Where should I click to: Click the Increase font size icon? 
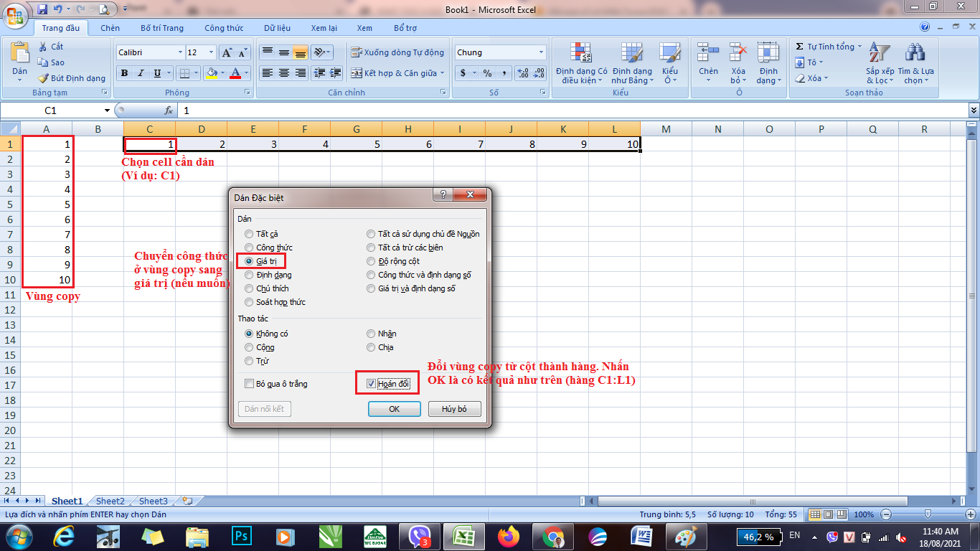[x=226, y=52]
